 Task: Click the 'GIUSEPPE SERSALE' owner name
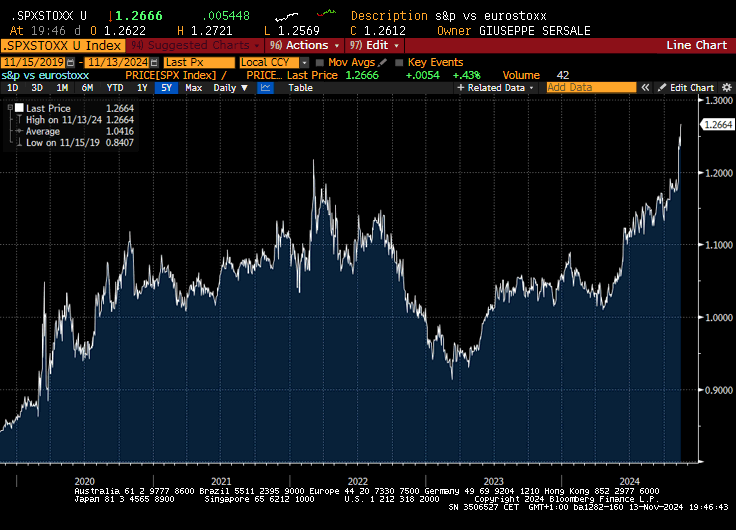pos(535,31)
